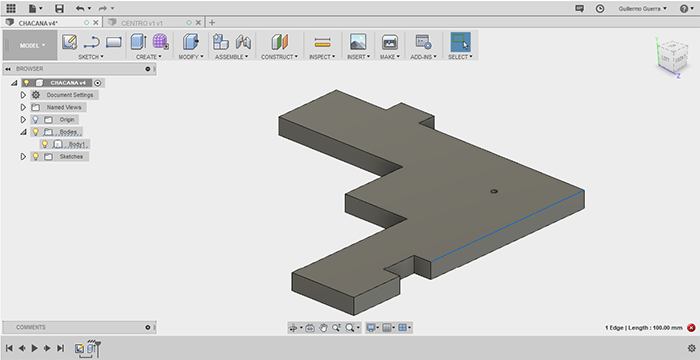
Task: Hide the Bodies folder via light bulb
Action: point(36,132)
